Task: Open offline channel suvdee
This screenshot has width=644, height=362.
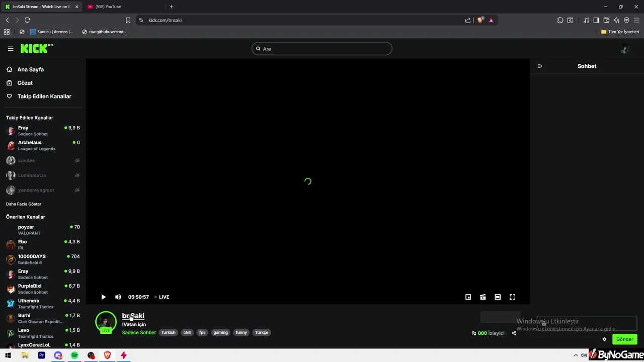Action: pos(43,161)
